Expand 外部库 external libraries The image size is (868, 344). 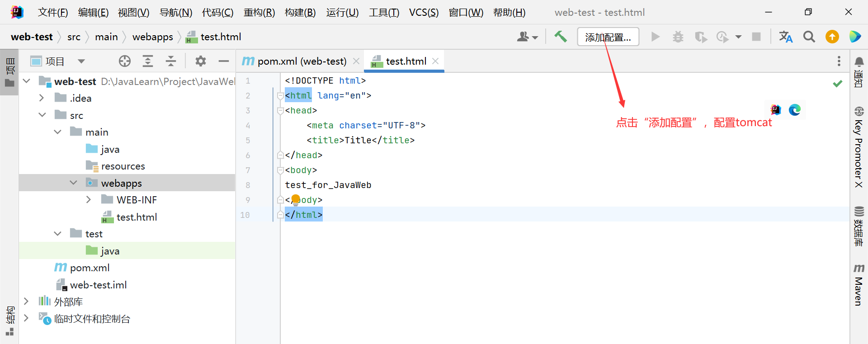26,302
